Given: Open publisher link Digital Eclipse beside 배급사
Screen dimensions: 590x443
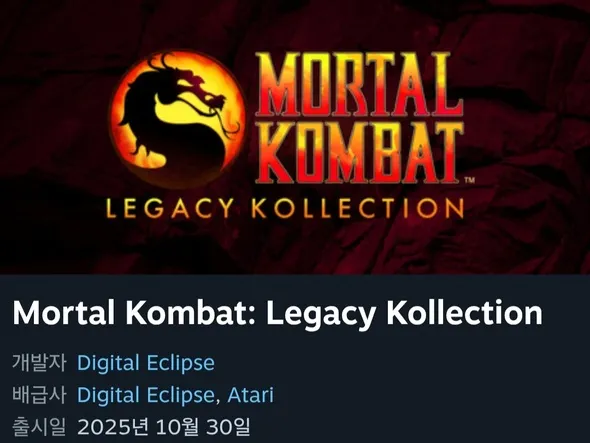Looking at the screenshot, I should [x=146, y=395].
